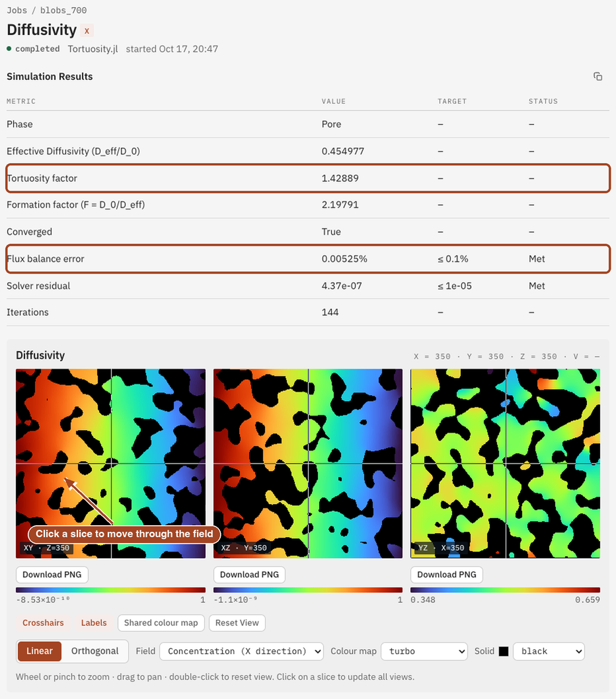Image resolution: width=616 pixels, height=699 pixels.
Task: Click the black Solid colour swatch
Action: click(504, 651)
